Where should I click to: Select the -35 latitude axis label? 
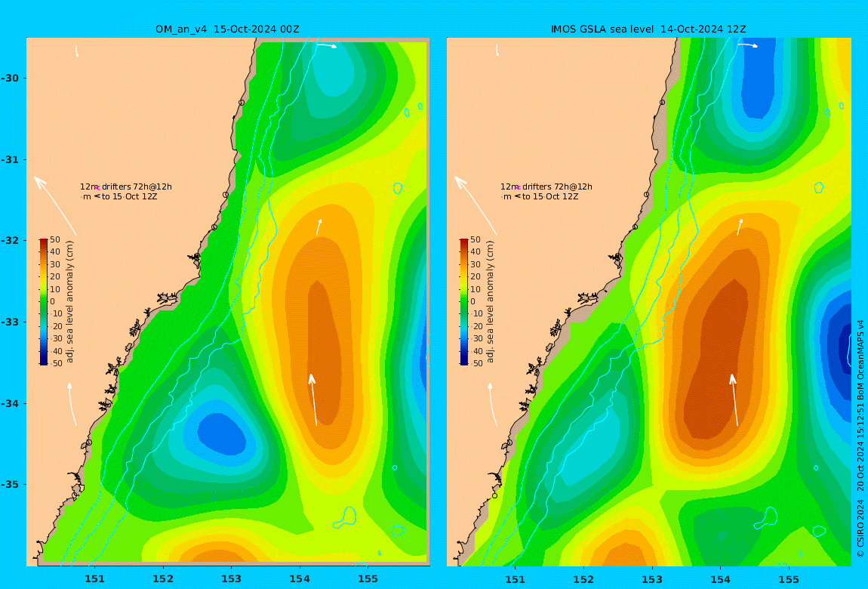pos(10,484)
